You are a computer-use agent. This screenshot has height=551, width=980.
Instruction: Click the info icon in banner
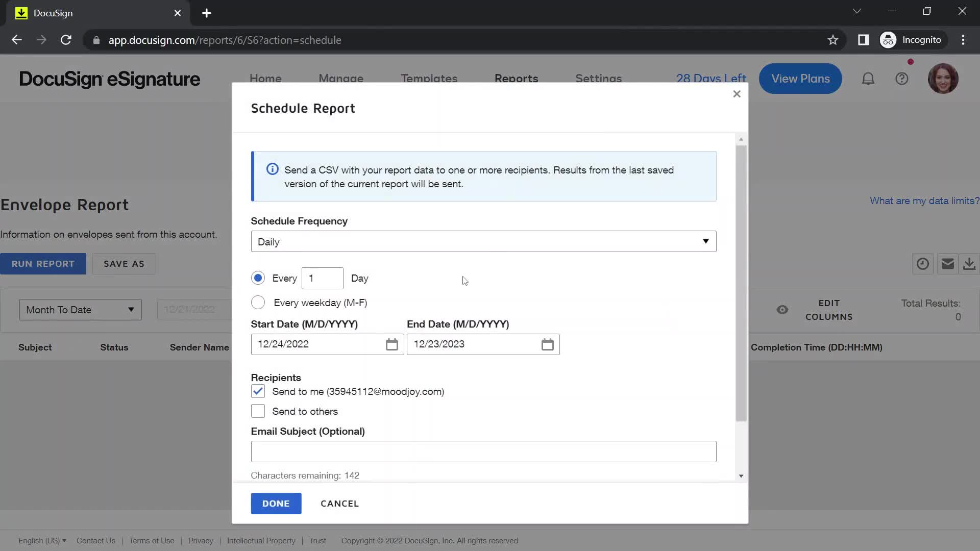[x=272, y=169]
